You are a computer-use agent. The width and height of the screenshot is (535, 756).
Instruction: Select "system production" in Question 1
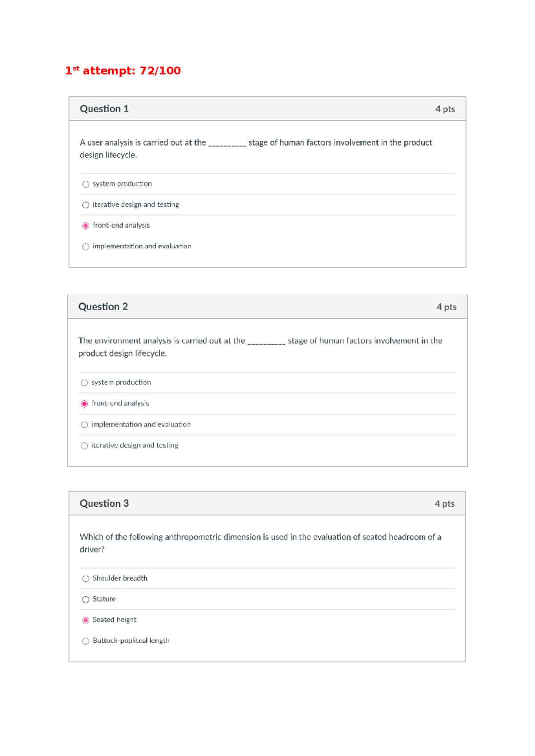click(86, 184)
